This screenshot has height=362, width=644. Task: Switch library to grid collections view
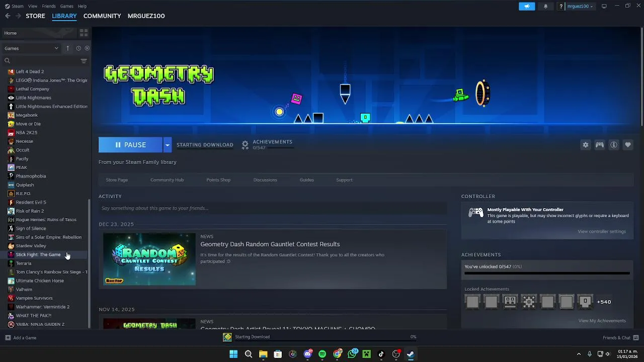(84, 33)
